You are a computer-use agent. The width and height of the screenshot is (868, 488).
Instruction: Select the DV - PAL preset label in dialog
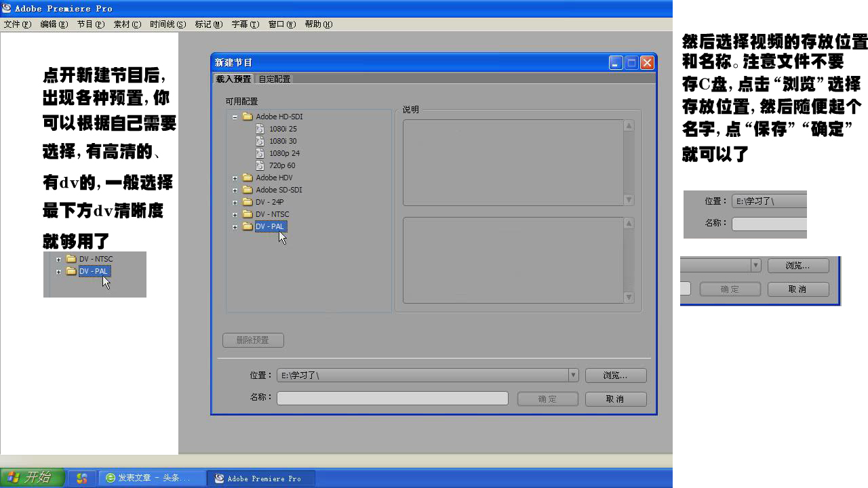pos(271,226)
